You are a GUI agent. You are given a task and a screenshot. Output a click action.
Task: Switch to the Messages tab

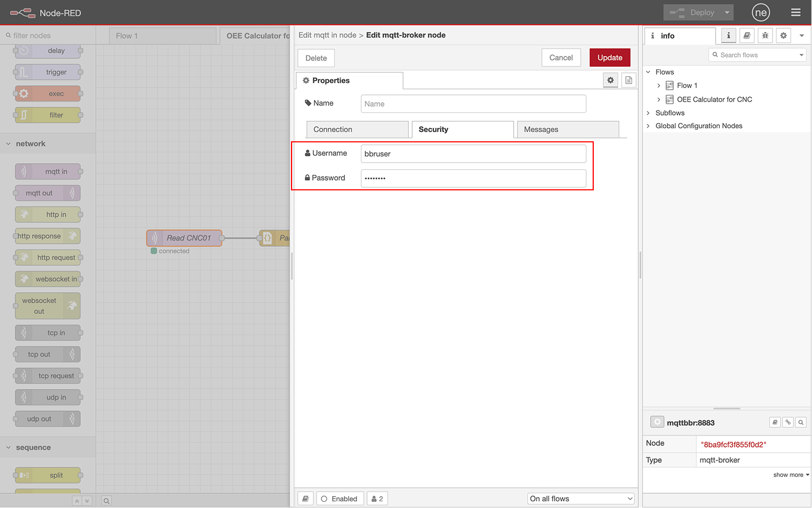[x=567, y=129]
